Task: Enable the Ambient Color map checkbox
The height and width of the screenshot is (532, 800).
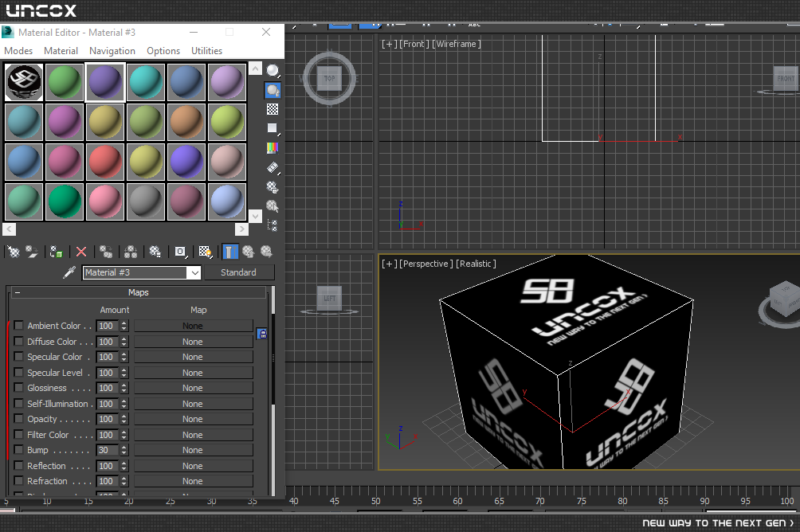Action: (18, 326)
